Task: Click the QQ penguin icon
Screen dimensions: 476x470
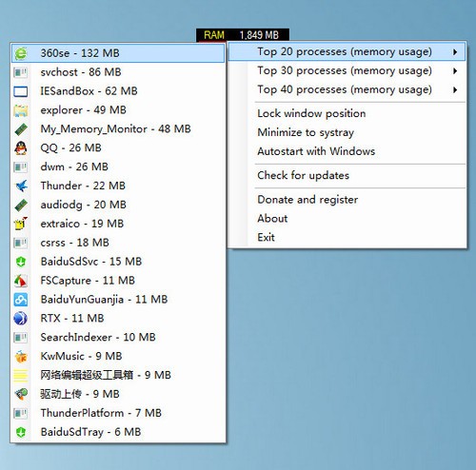Action: [x=21, y=148]
